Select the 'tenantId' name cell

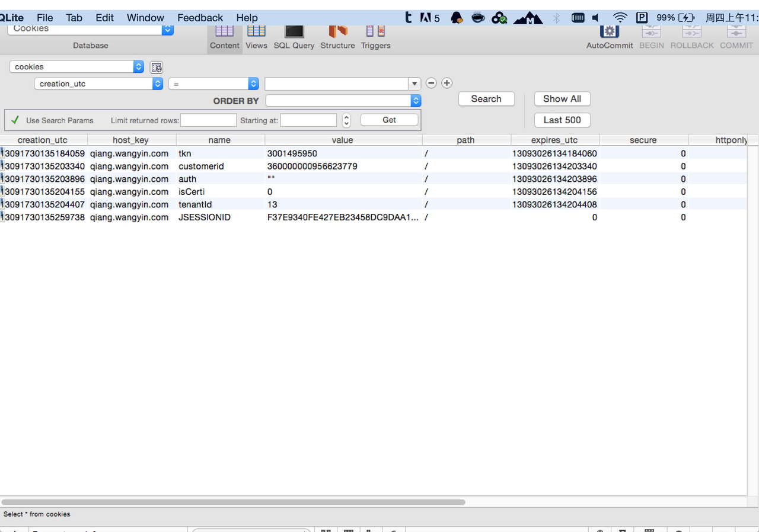tap(220, 204)
